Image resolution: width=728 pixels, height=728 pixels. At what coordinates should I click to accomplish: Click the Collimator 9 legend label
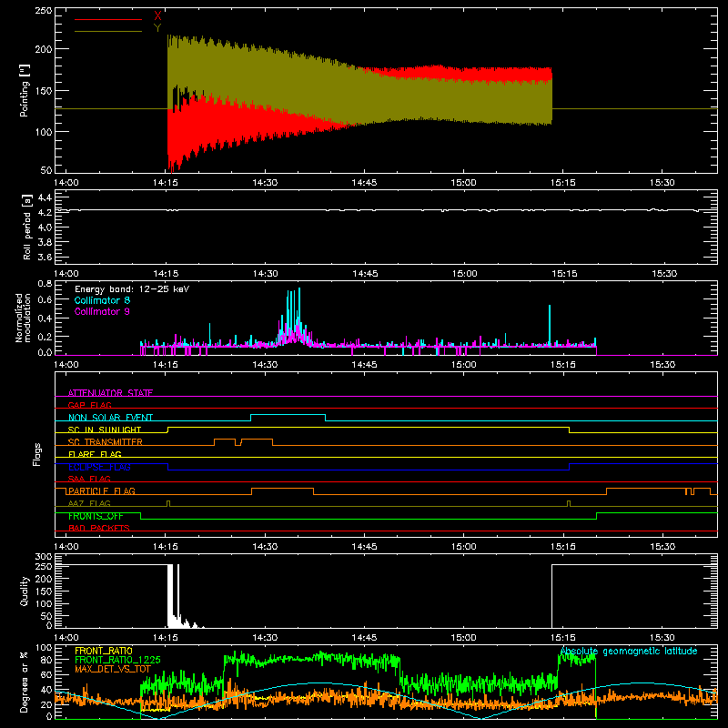(x=102, y=311)
